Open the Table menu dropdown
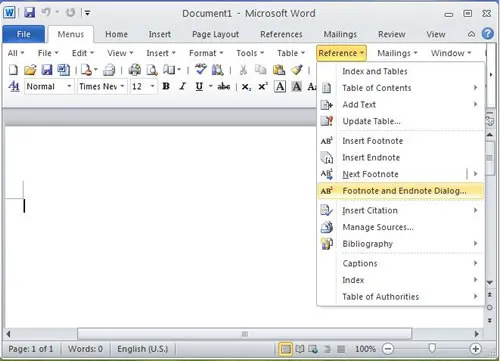Image resolution: width=500 pixels, height=361 pixels. 291,53
